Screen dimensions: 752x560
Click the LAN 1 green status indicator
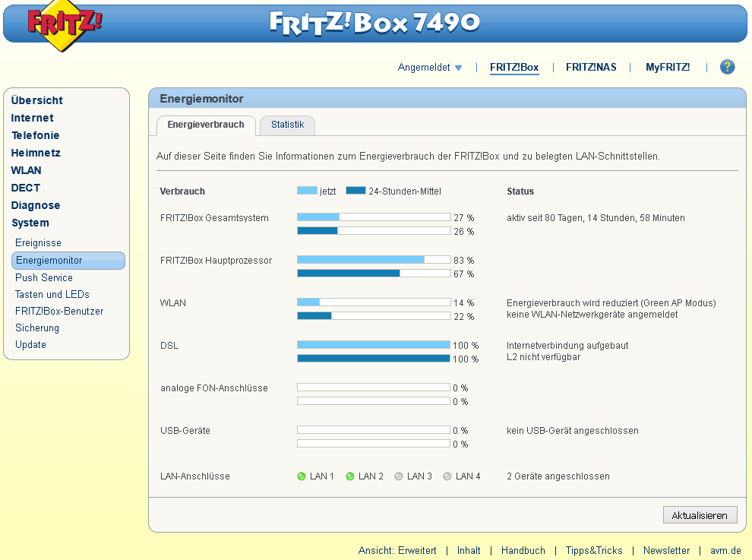click(302, 476)
